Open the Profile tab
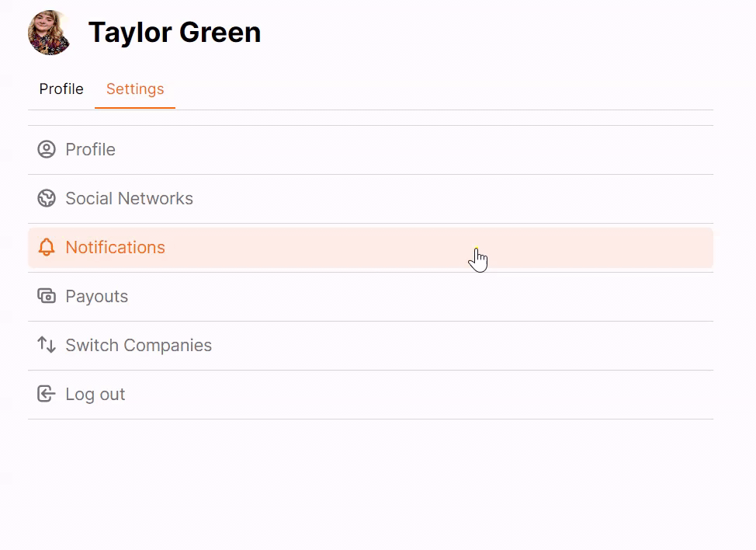Screen dimensions: 756x550 pyautogui.click(x=61, y=89)
